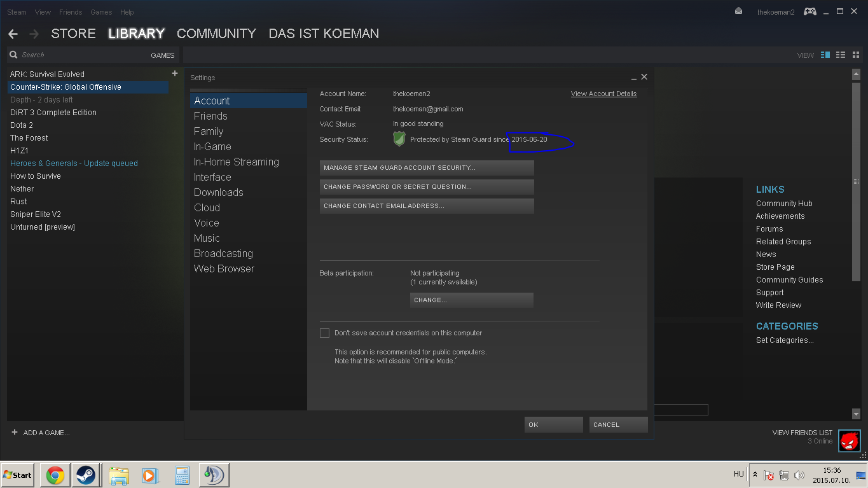Open Community Hub link
The width and height of the screenshot is (868, 488).
pos(784,204)
